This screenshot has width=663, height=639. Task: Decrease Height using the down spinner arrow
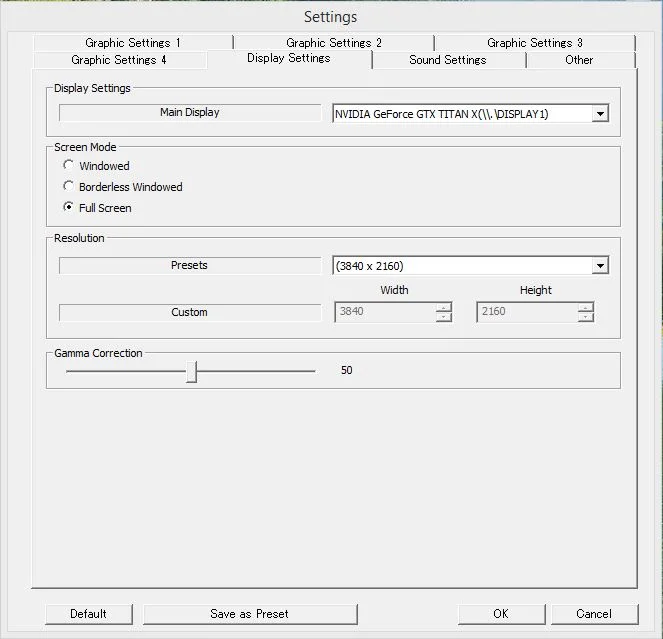[586, 317]
